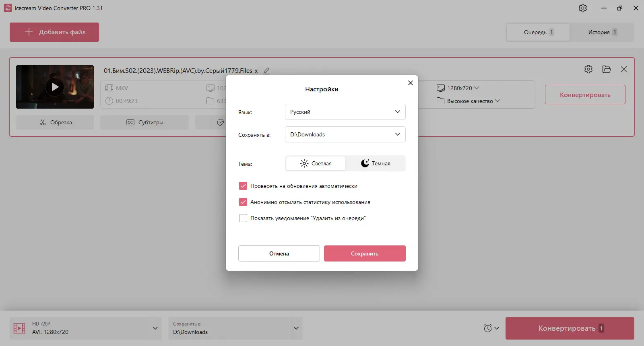
Task: Select the Темная dark theme
Action: [375, 163]
